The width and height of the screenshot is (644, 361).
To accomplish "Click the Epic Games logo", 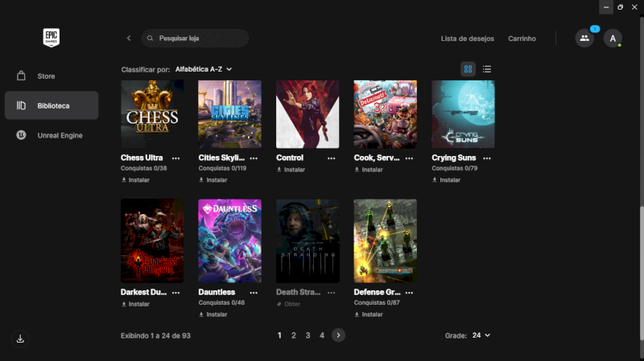I will [x=52, y=38].
